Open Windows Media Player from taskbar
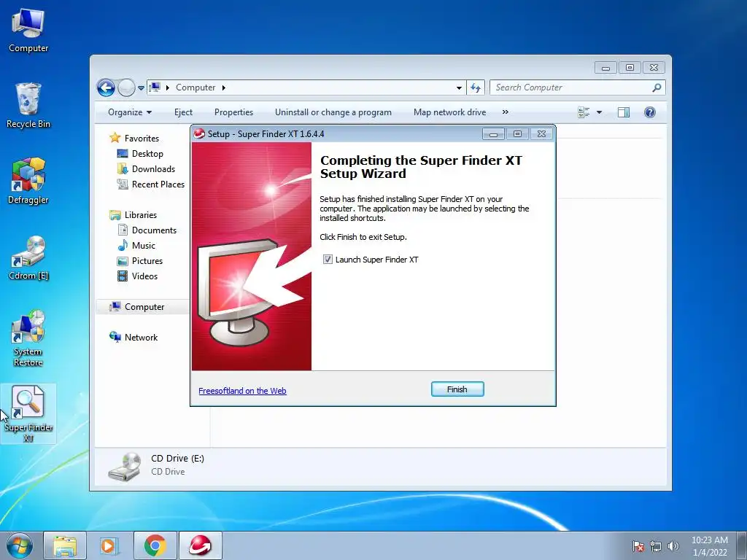 tap(109, 545)
